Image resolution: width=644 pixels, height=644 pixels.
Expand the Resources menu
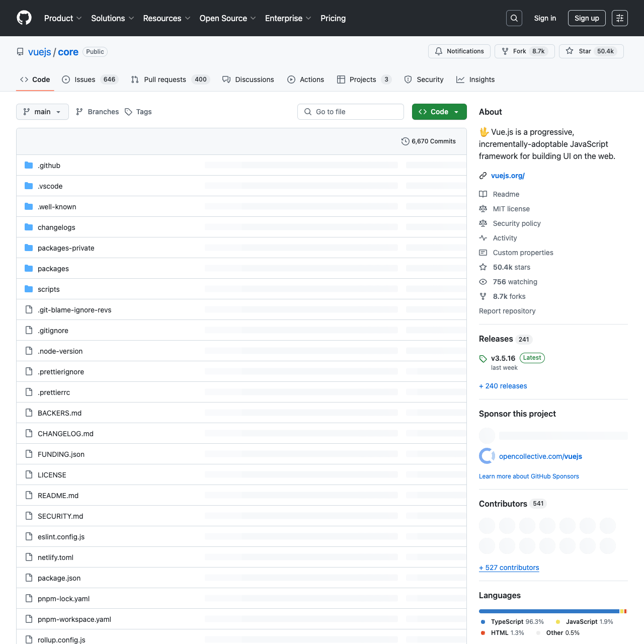[x=167, y=18]
